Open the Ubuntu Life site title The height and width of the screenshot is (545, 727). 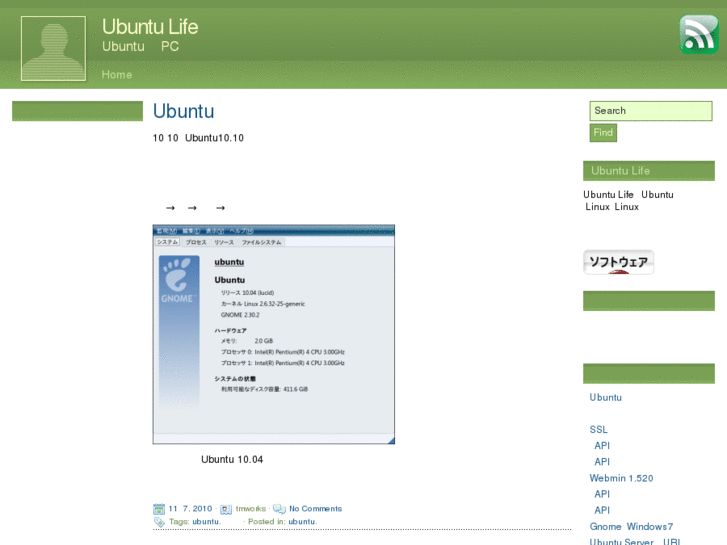[x=150, y=26]
